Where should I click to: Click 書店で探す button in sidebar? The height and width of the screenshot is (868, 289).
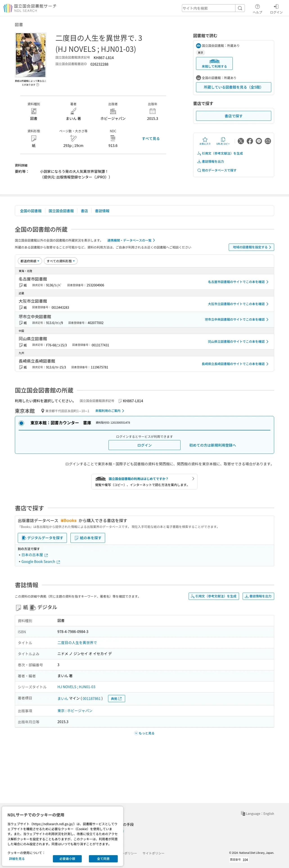(x=233, y=116)
